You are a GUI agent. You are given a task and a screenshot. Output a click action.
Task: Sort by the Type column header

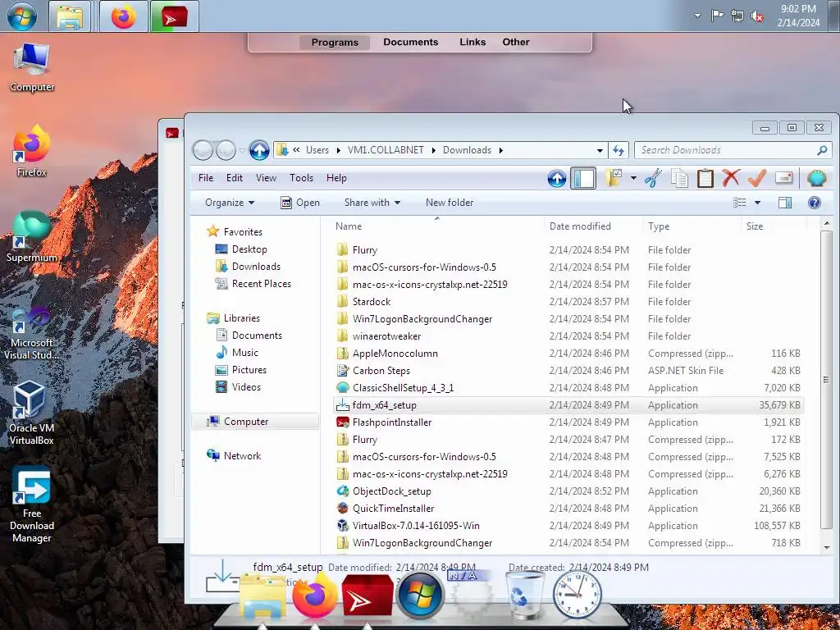tap(692, 226)
